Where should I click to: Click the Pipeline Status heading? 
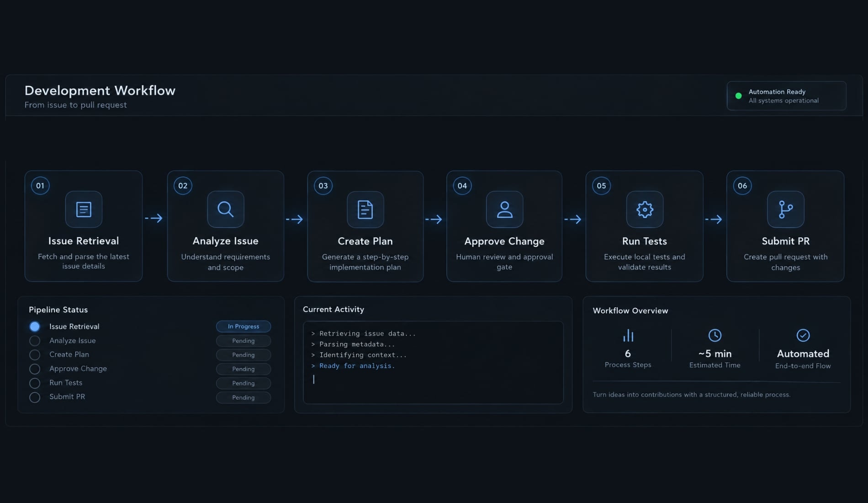pyautogui.click(x=58, y=310)
